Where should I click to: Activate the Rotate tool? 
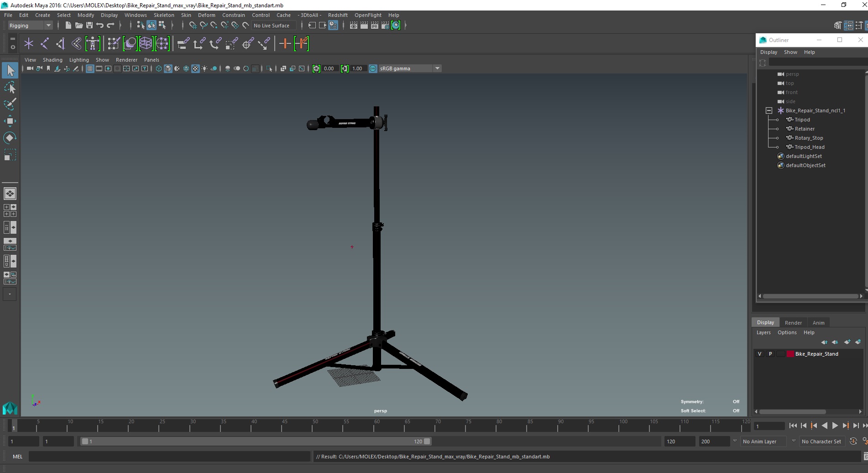coord(10,138)
